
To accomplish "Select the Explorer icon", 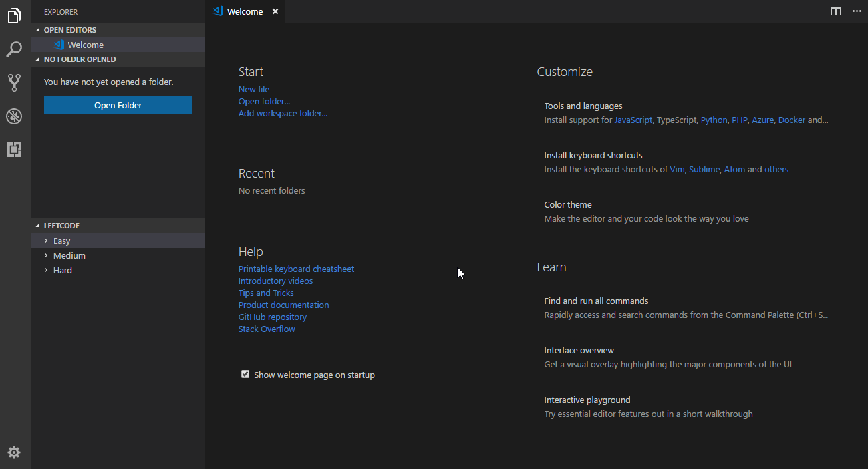I will (14, 16).
